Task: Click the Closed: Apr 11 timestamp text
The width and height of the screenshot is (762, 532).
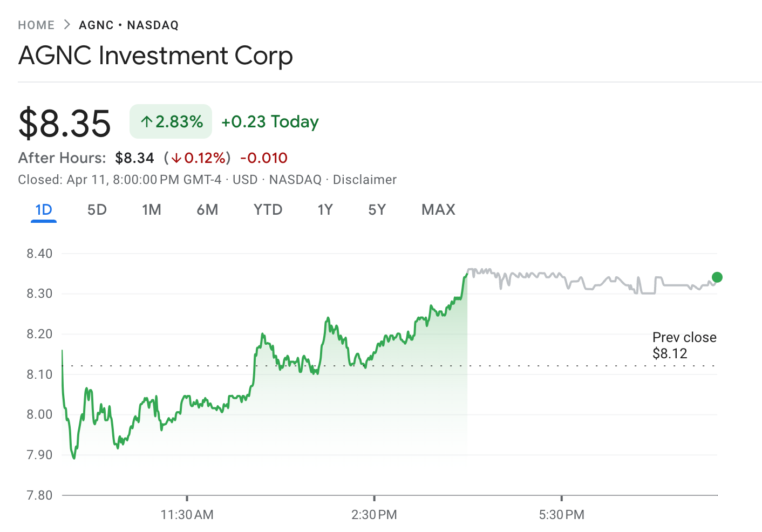Action: point(120,180)
